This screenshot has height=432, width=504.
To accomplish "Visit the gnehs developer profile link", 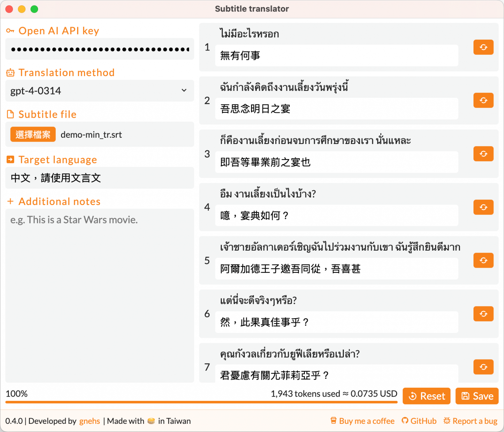I will (89, 421).
